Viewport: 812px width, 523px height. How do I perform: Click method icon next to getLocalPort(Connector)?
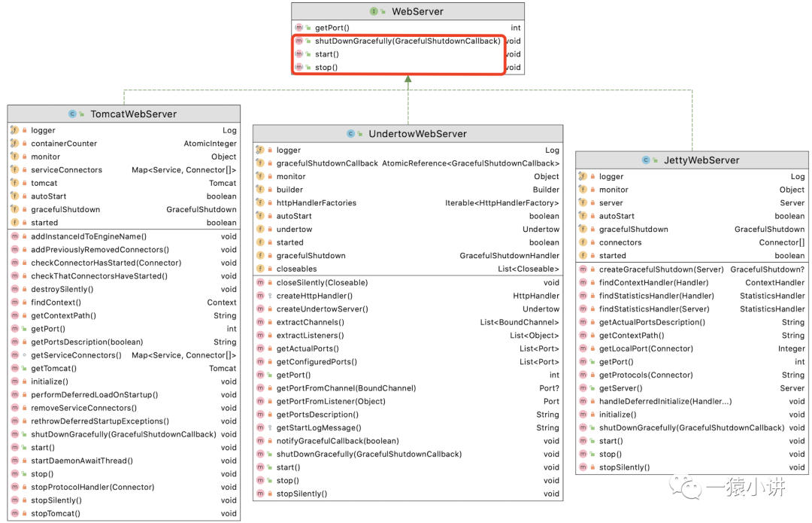tap(583, 349)
